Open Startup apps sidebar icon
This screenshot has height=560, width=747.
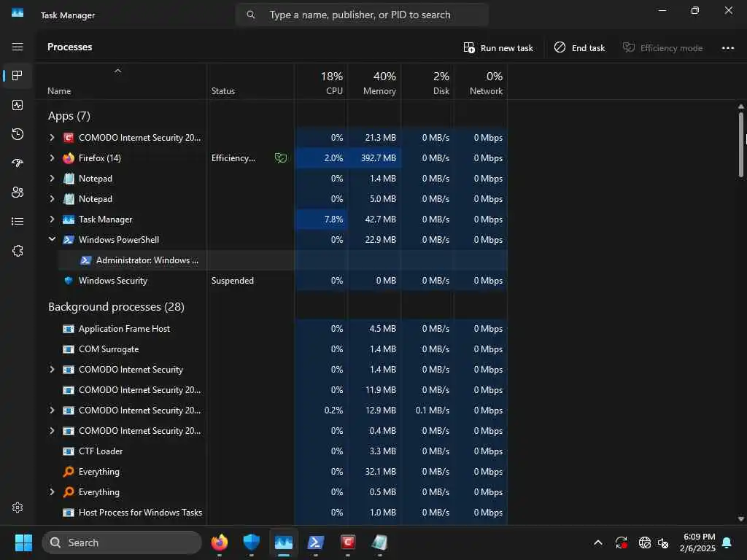(x=18, y=163)
